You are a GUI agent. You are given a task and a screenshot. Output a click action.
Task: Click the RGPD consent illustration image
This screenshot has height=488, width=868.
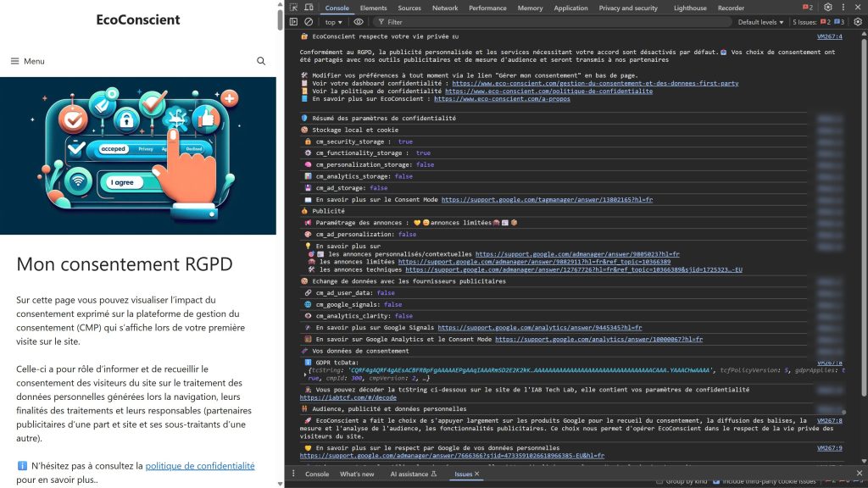click(x=138, y=156)
